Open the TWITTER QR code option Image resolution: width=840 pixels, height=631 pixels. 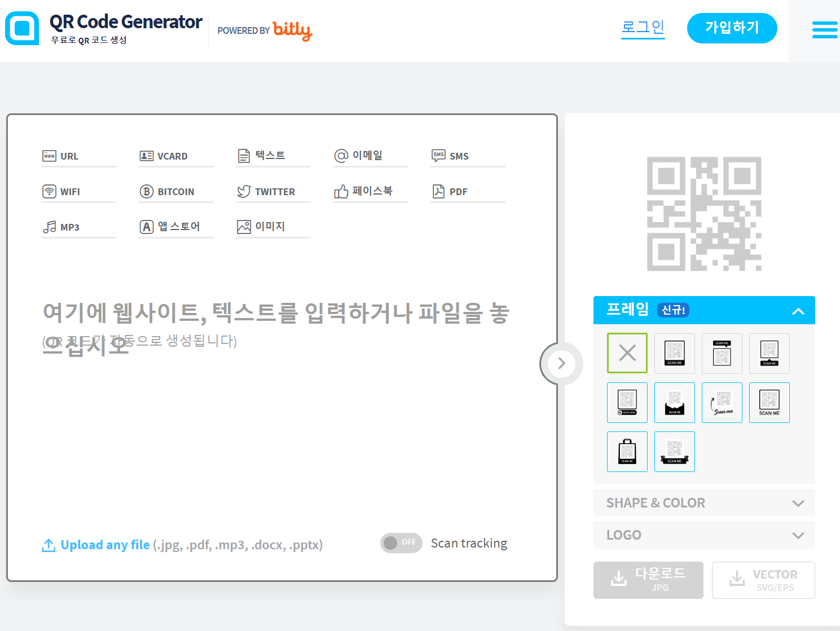[x=275, y=191]
